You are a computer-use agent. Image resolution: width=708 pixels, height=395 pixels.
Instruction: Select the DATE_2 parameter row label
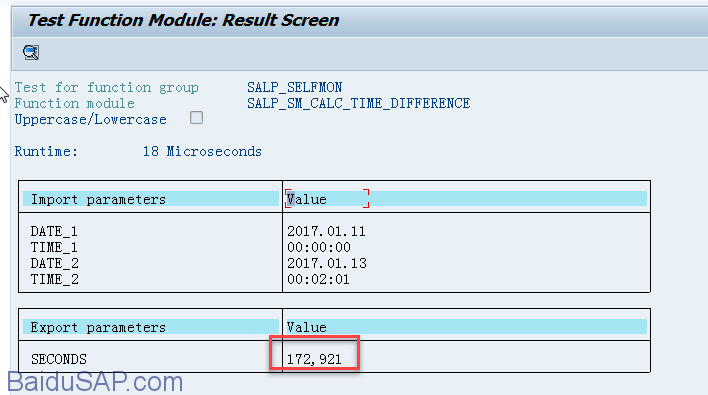tap(55, 263)
